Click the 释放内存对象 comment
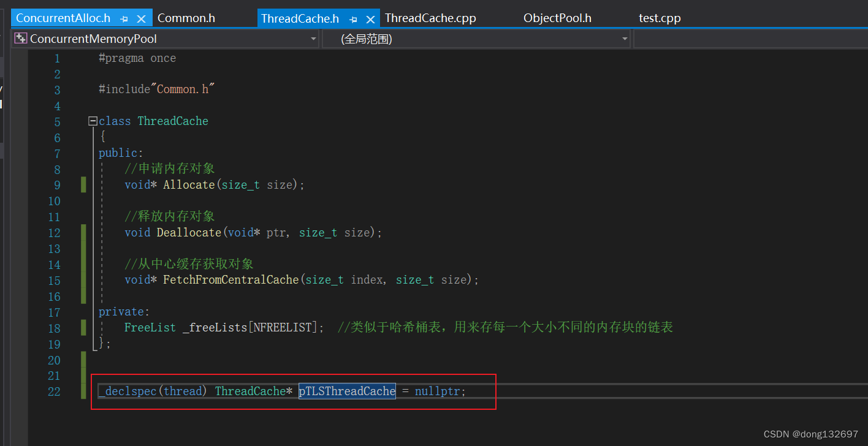Screen dimensions: 868x446 coord(170,216)
